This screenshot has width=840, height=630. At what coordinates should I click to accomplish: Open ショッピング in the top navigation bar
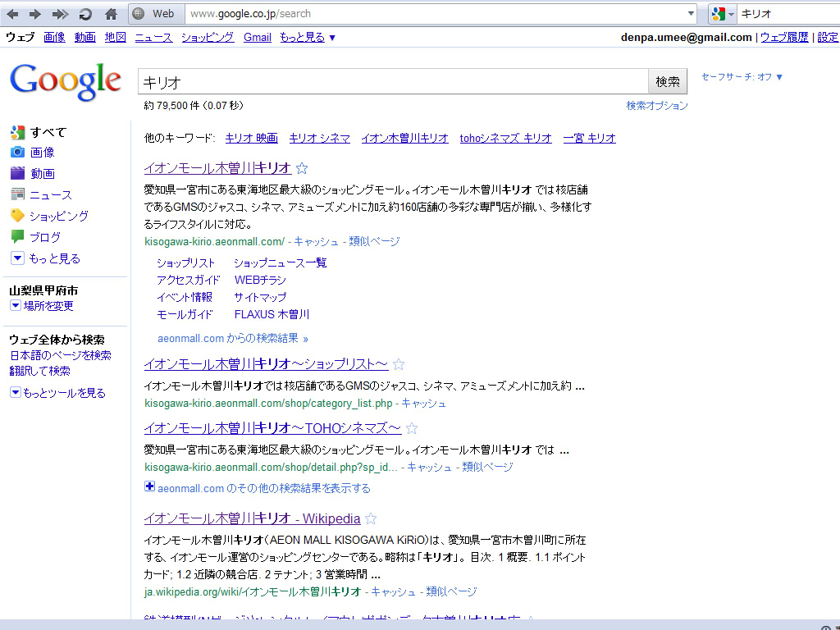(208, 38)
